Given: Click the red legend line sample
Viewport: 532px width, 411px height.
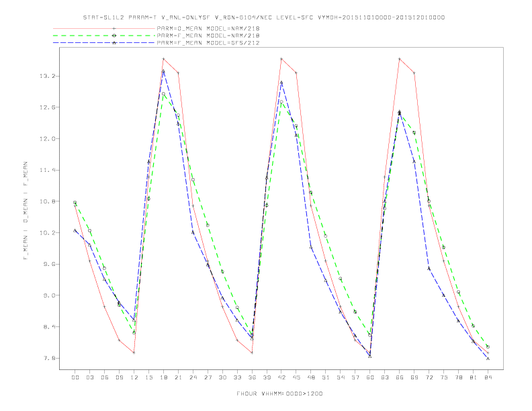Looking at the screenshot, I should coord(104,28).
